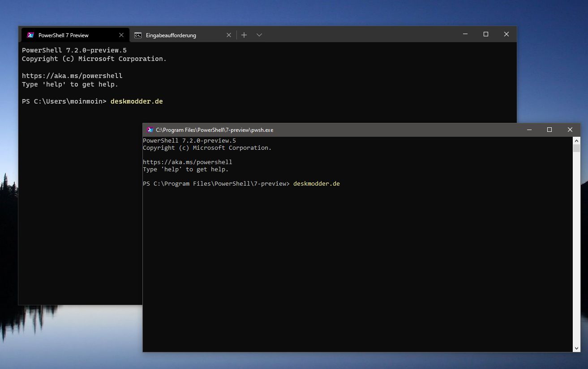Click pwsh.exe title bar path text
Image resolution: width=588 pixels, height=369 pixels.
[215, 130]
